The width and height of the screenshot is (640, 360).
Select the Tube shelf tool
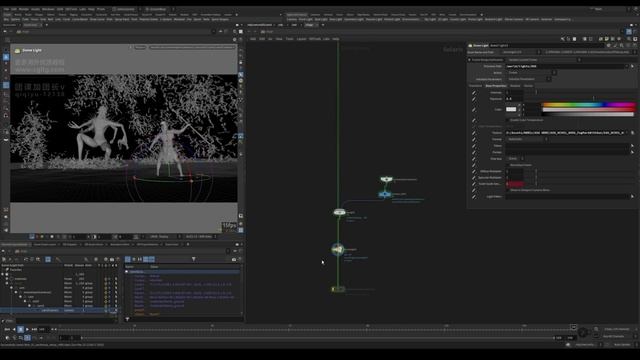[x=25, y=19]
